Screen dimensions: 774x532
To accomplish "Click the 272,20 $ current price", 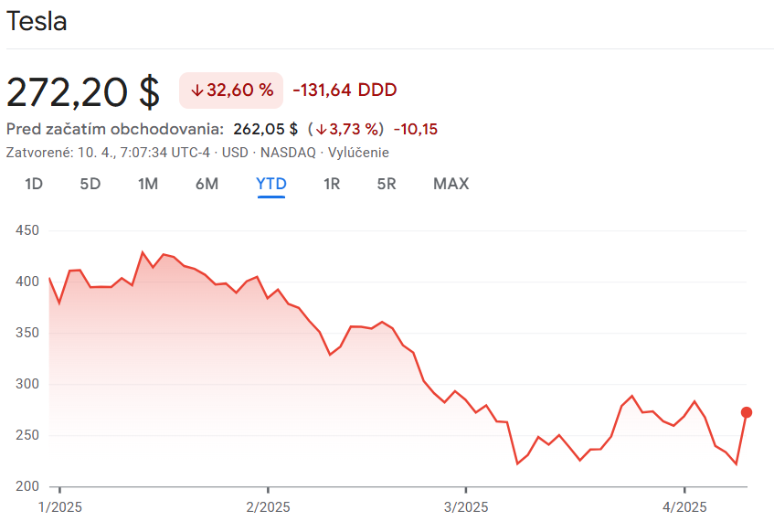I will click(83, 90).
